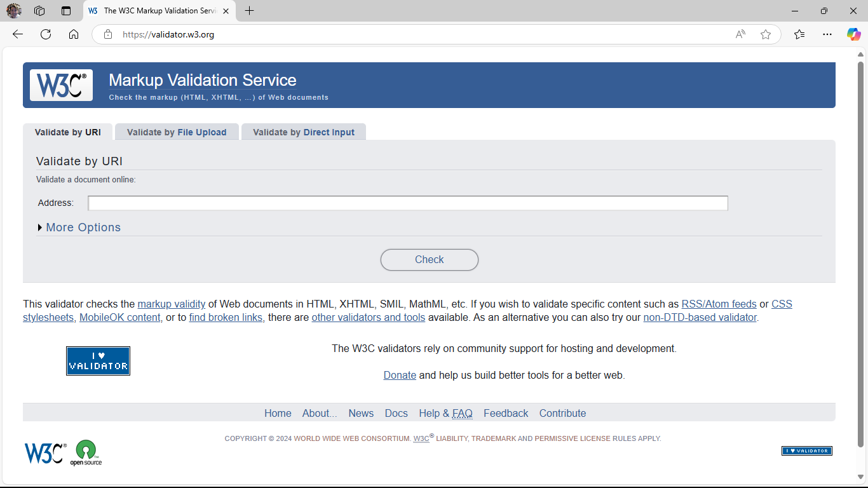The image size is (868, 488).
Task: Open Copilot in the browser toolbar
Action: pos(853,34)
